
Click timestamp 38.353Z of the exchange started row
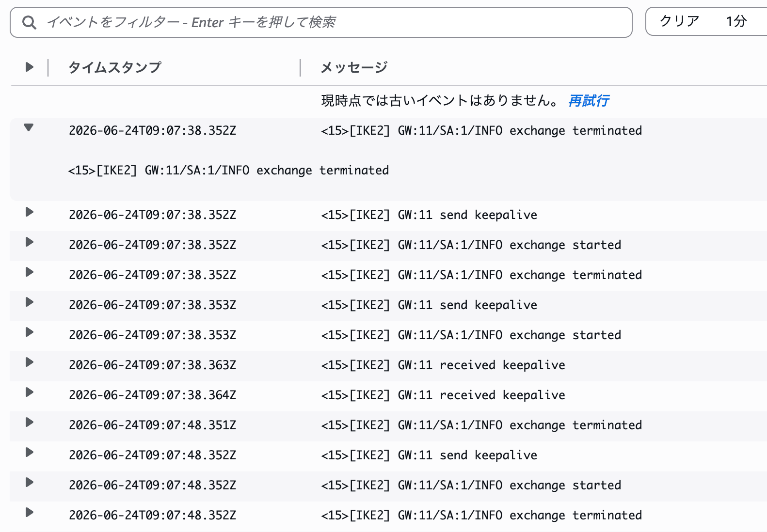[152, 335]
